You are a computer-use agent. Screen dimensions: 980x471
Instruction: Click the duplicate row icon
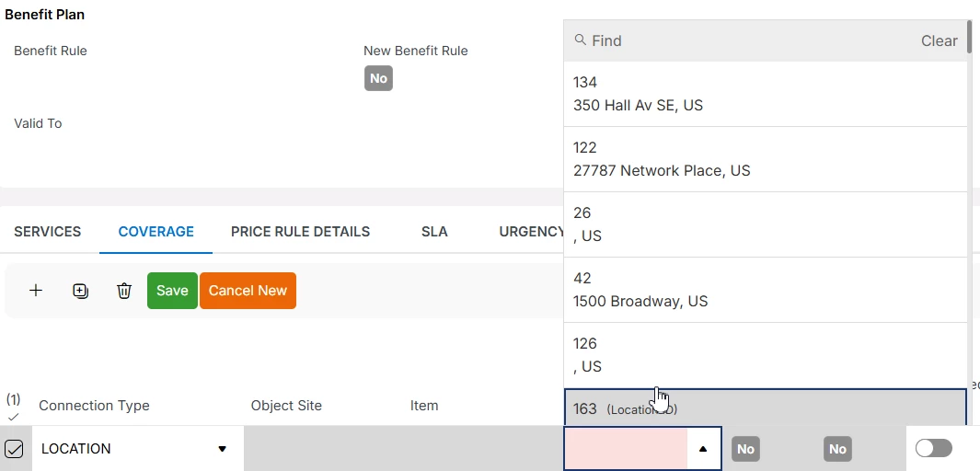click(80, 291)
